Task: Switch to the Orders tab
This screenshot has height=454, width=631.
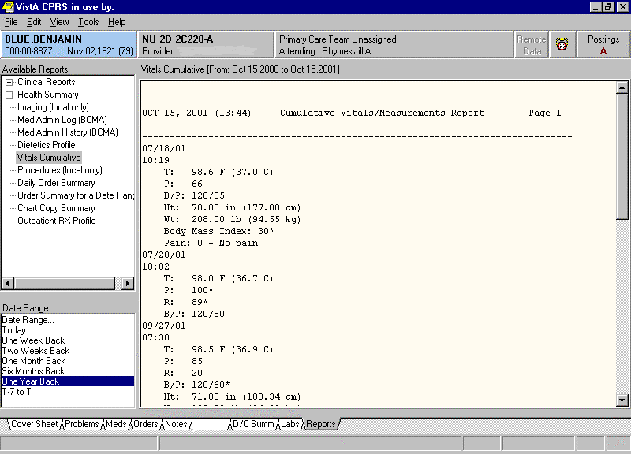Action: click(145, 424)
